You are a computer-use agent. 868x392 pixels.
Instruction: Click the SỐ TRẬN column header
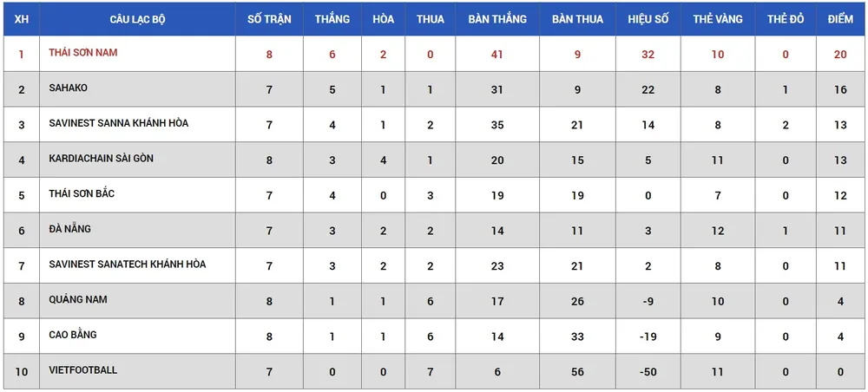coord(269,19)
